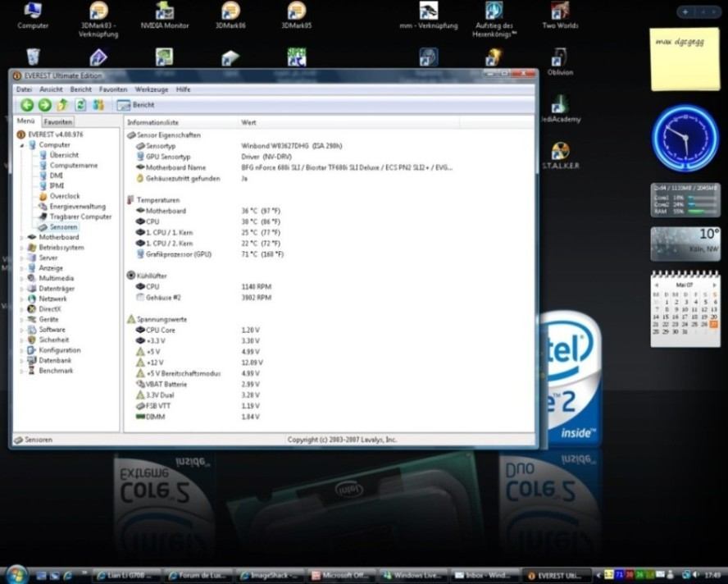Select Overclock in the tree
The image size is (728, 584).
coord(65,196)
